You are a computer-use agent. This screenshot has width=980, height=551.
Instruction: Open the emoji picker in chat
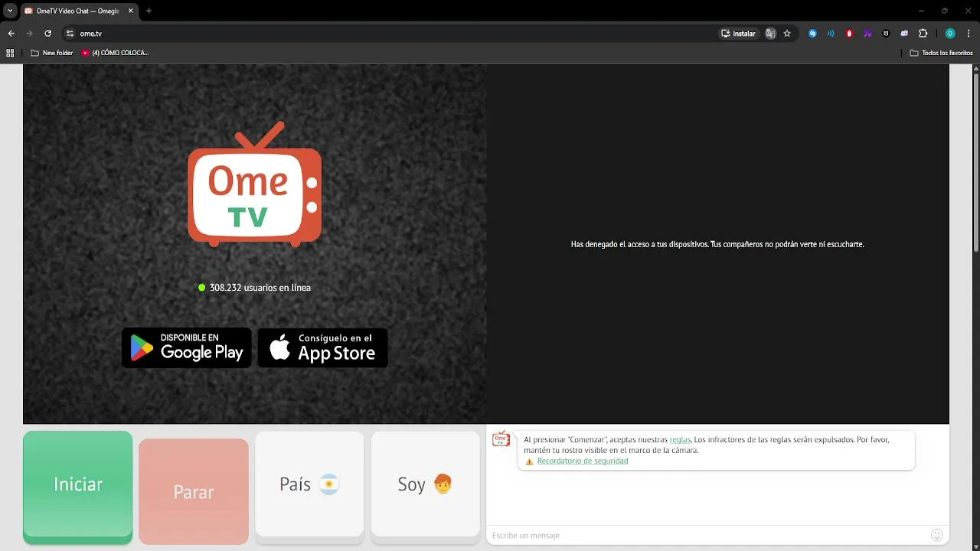[x=937, y=535]
